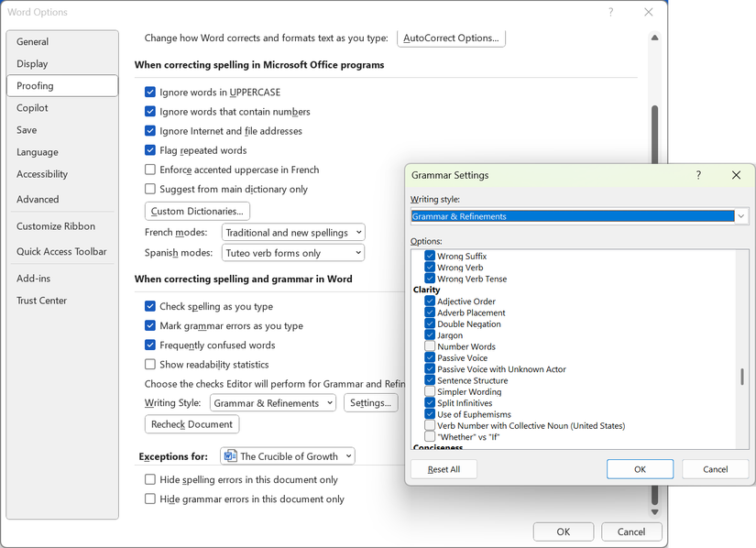The height and width of the screenshot is (548, 756).
Task: Click the Custom Dictionaries button
Action: 198,212
